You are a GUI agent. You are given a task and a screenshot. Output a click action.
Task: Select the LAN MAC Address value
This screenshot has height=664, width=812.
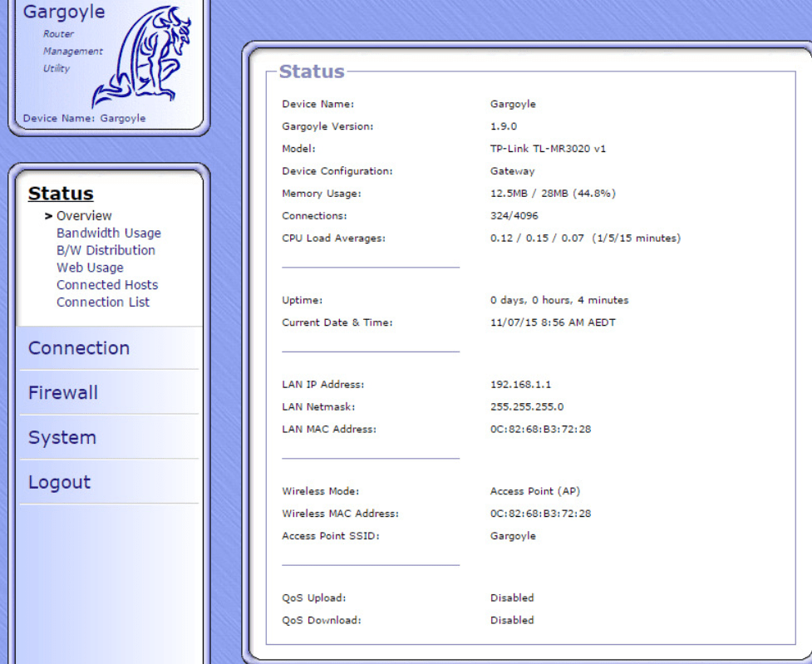541,430
